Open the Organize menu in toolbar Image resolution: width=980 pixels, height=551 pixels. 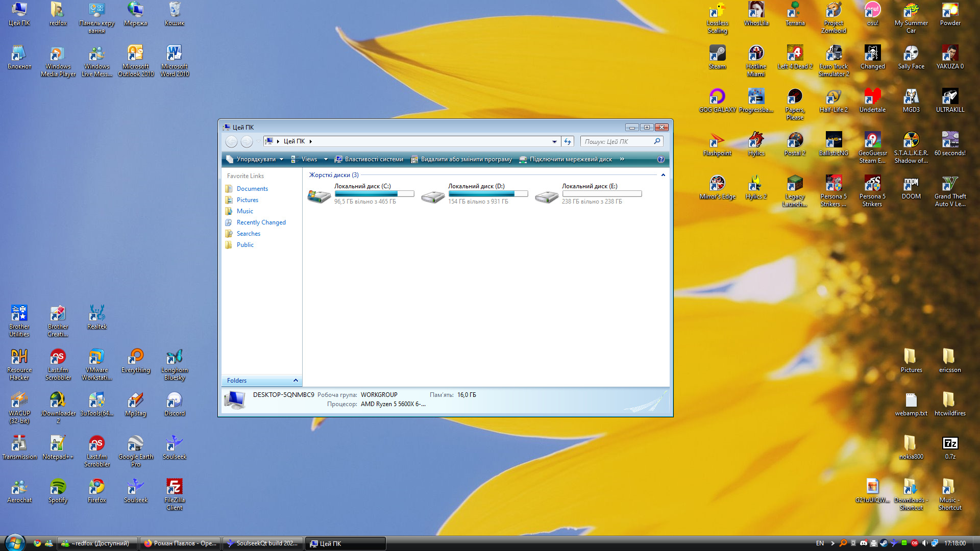pyautogui.click(x=255, y=159)
